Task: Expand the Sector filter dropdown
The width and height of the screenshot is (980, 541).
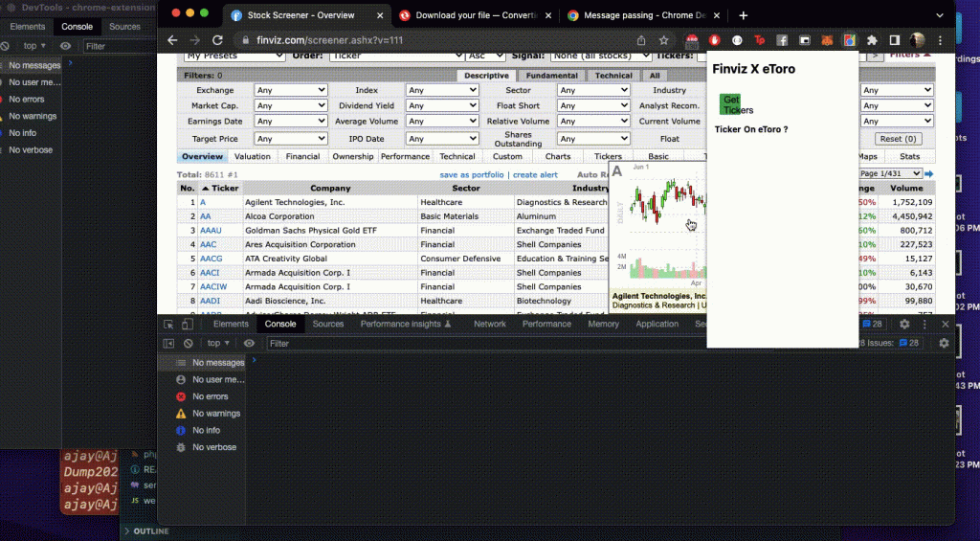Action: coord(593,90)
